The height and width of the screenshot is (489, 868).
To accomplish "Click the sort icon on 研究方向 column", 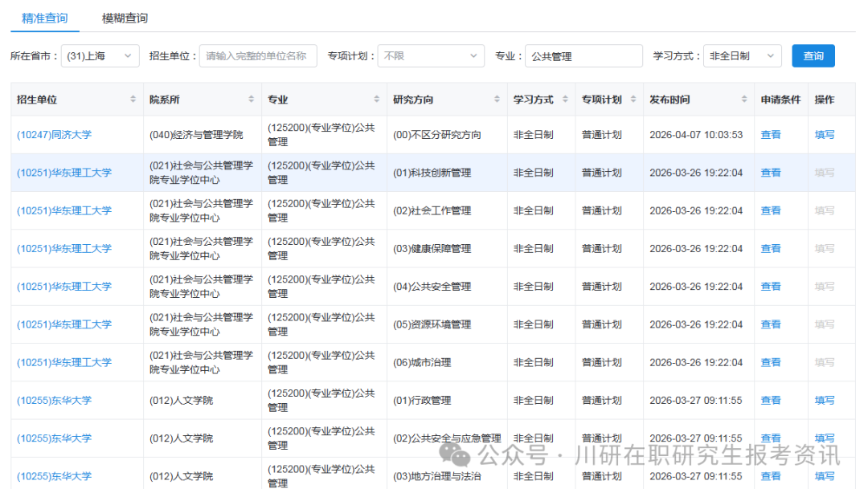I will [x=494, y=98].
